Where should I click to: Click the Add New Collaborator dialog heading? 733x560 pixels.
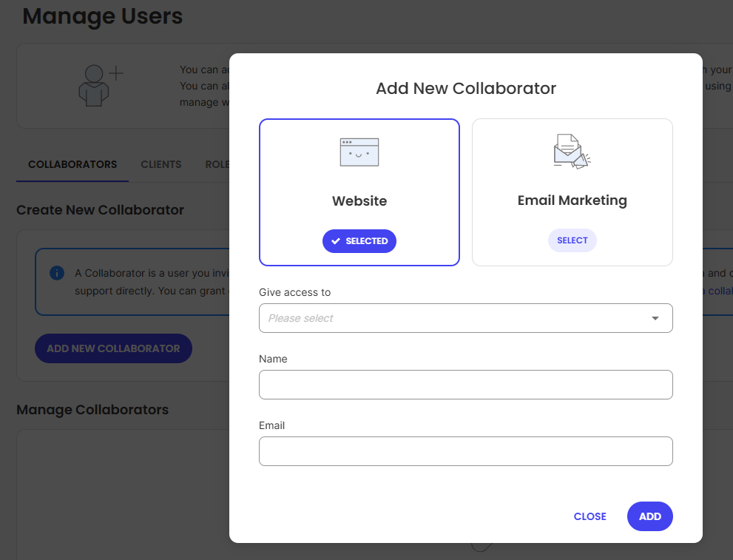[x=466, y=88]
